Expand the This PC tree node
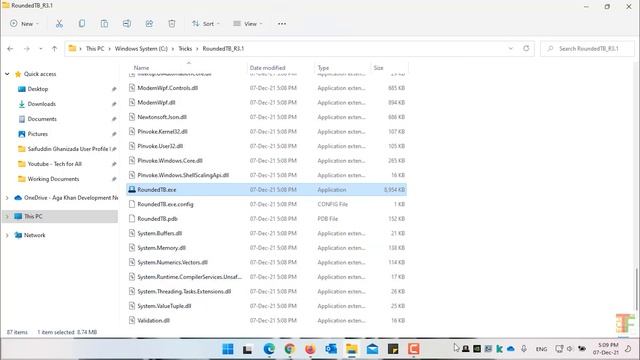Viewport: 640px width, 360px height. 7,216
